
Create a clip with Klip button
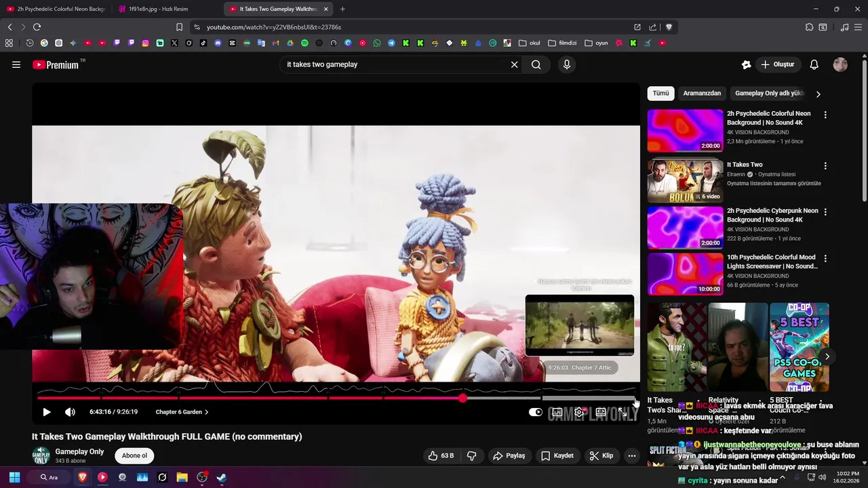[x=601, y=455]
